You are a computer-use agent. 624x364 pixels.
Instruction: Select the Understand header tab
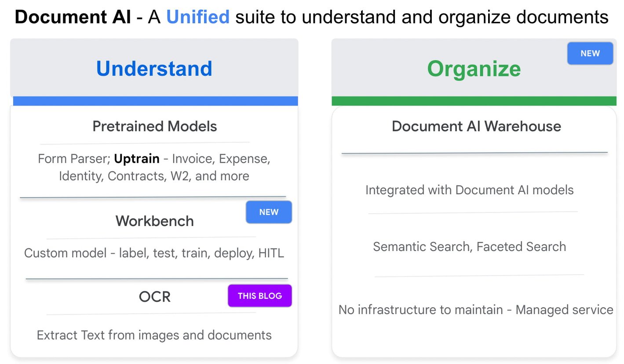[x=154, y=69]
